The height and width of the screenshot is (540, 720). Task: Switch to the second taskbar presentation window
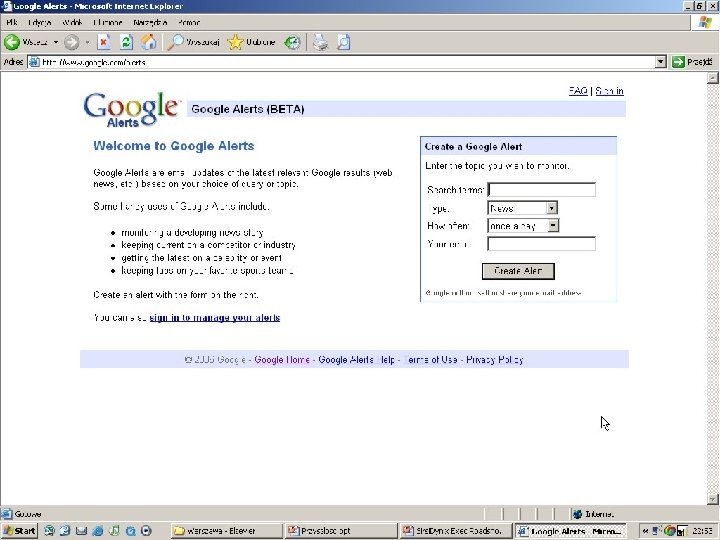coord(341,531)
